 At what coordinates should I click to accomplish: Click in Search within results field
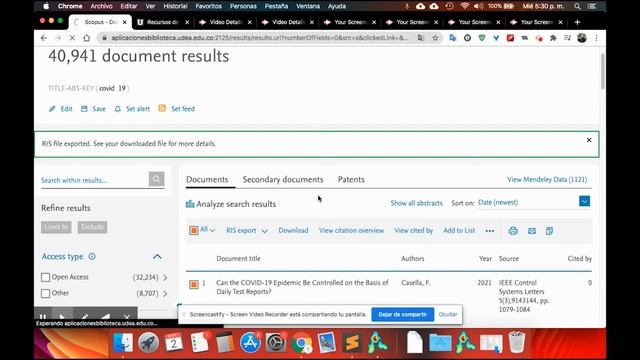[x=94, y=180]
